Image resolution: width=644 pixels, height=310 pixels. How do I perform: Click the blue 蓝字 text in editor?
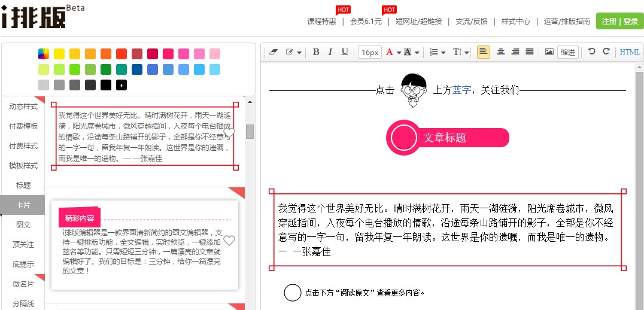[461, 90]
